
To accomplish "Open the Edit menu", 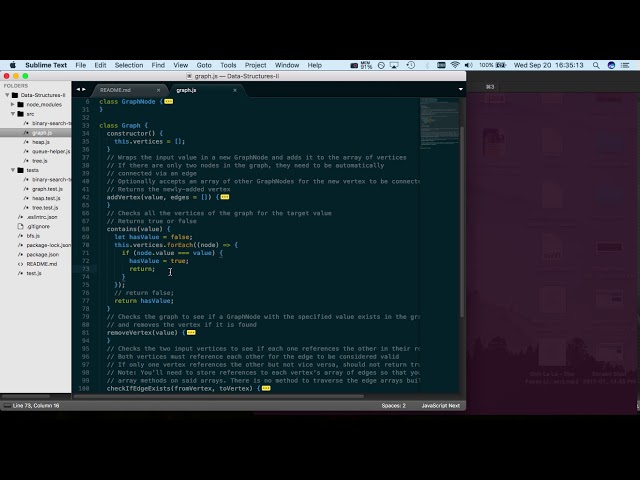I will [x=100, y=65].
